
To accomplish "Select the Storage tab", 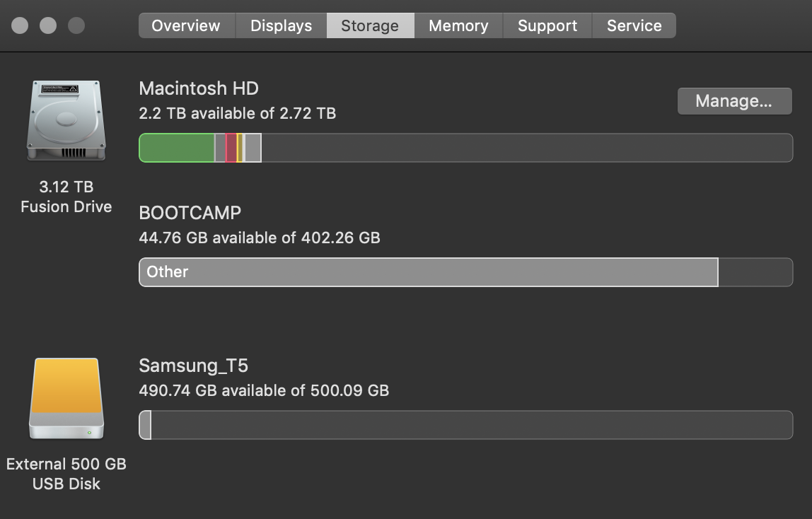I will (370, 26).
